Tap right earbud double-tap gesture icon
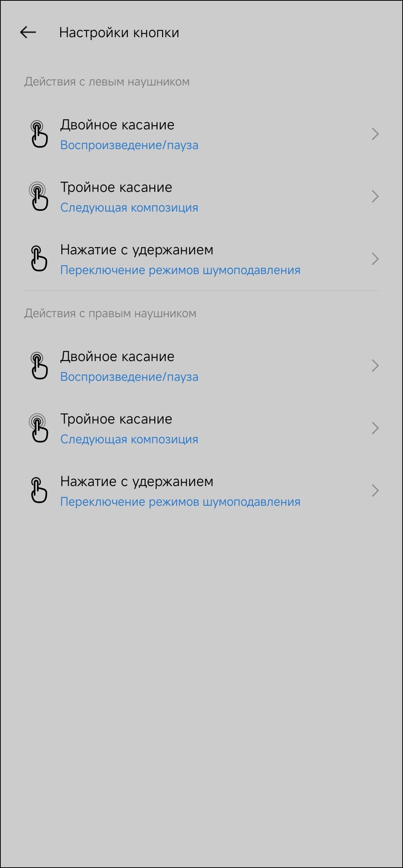The width and height of the screenshot is (403, 868). coord(39,366)
